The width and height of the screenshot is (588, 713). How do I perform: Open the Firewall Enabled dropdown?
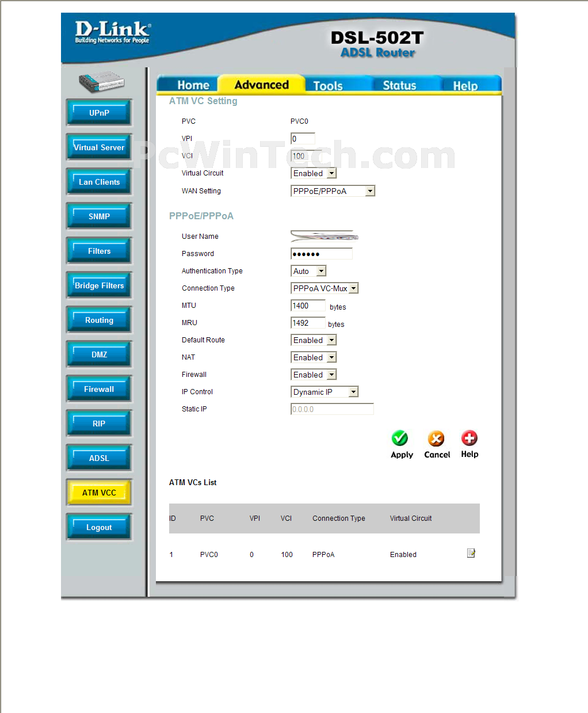pos(314,375)
